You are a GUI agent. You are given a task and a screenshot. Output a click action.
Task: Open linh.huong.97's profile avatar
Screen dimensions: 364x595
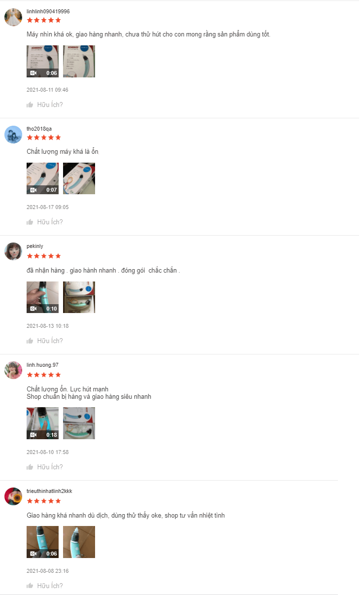[13, 370]
